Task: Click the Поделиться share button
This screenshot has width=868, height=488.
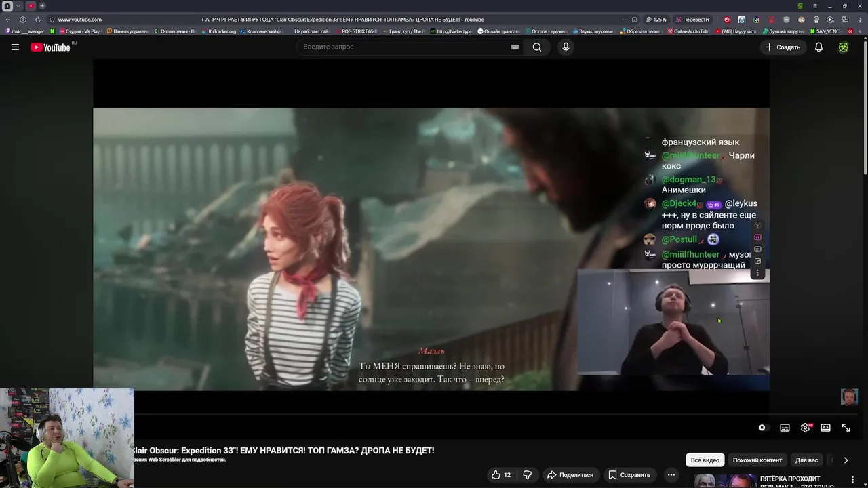Action: coord(570,475)
